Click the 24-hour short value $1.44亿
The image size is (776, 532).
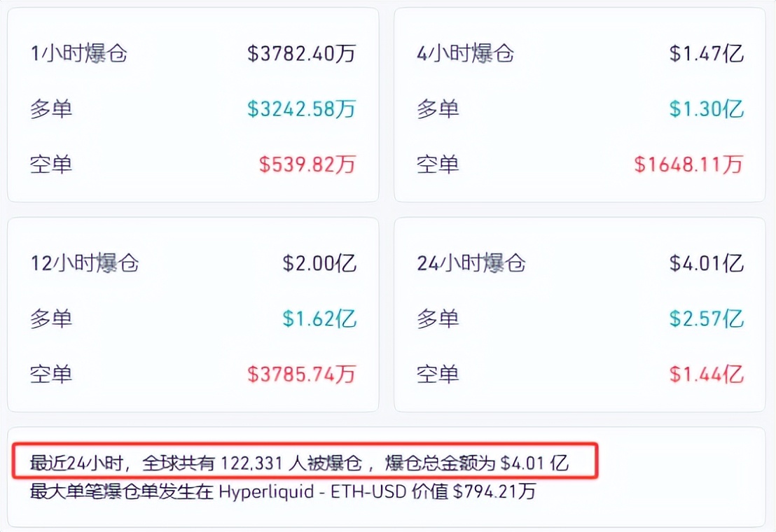tap(706, 374)
